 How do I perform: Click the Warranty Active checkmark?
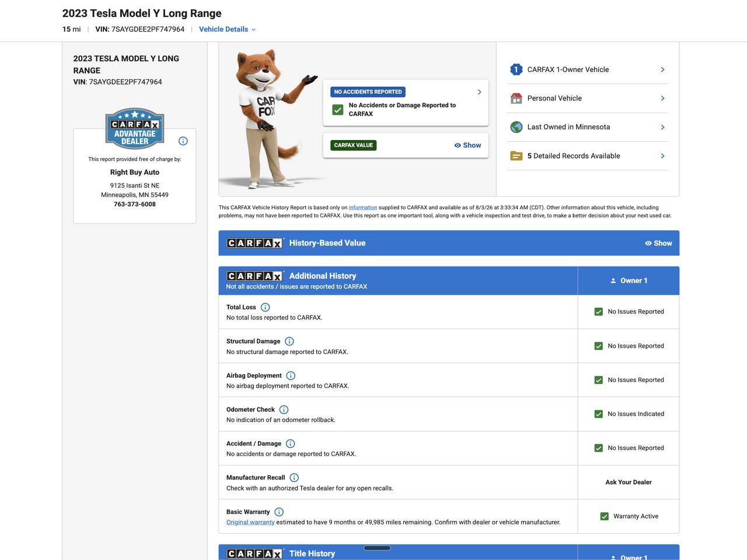tap(604, 516)
